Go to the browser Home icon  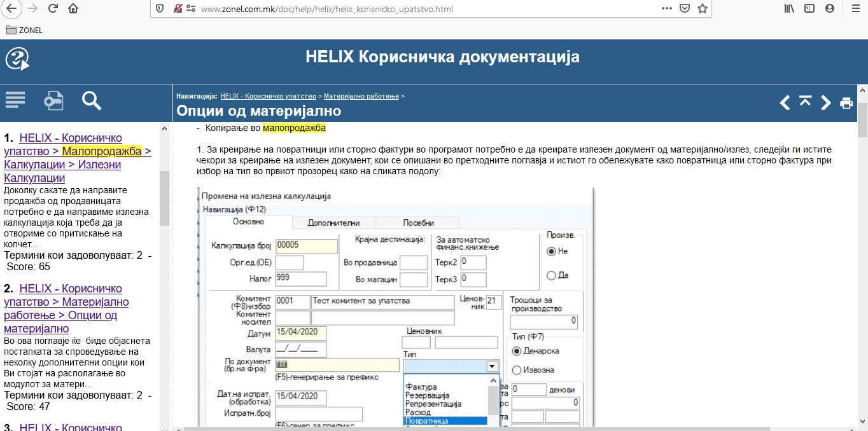coord(73,9)
